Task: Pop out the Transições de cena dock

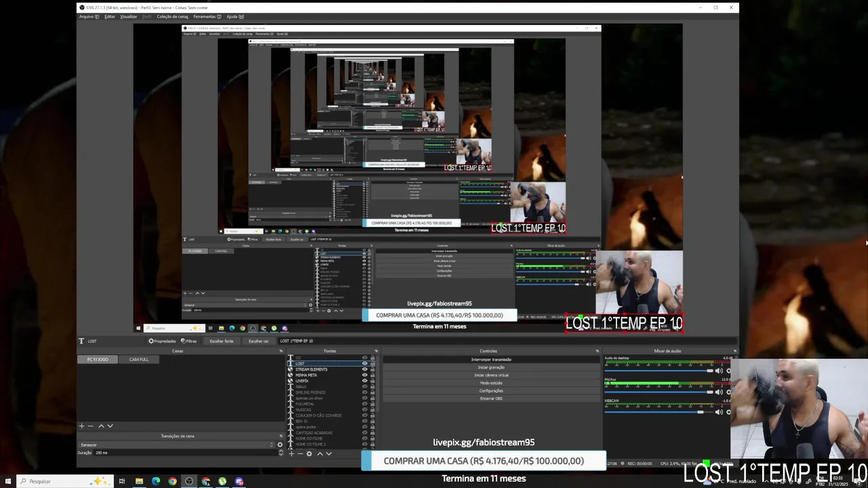Action: 281,436
